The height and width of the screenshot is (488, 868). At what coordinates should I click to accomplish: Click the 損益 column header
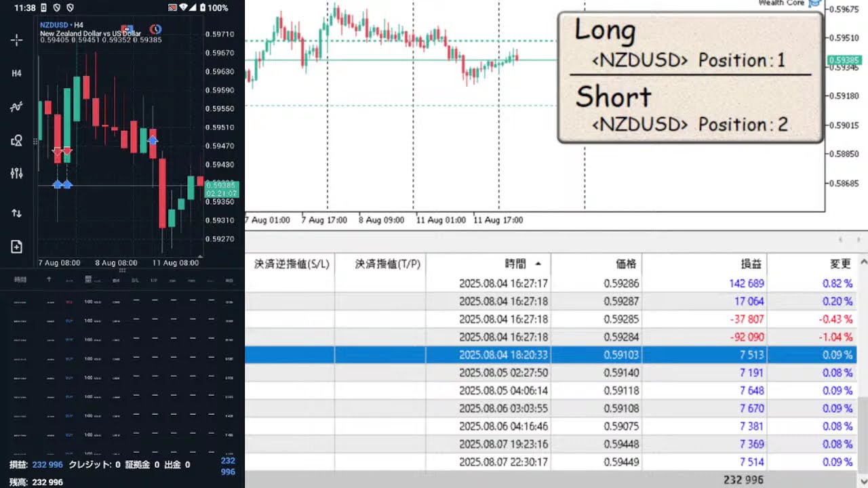[x=751, y=264]
